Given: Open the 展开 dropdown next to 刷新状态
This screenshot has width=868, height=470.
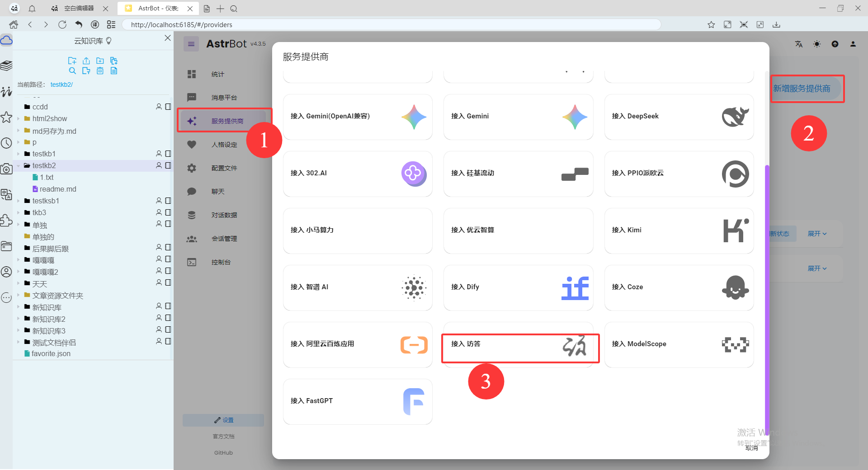Looking at the screenshot, I should click(816, 234).
